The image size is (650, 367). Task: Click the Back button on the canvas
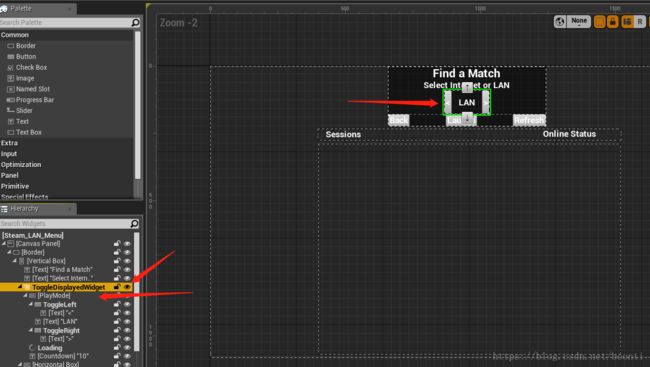point(398,120)
